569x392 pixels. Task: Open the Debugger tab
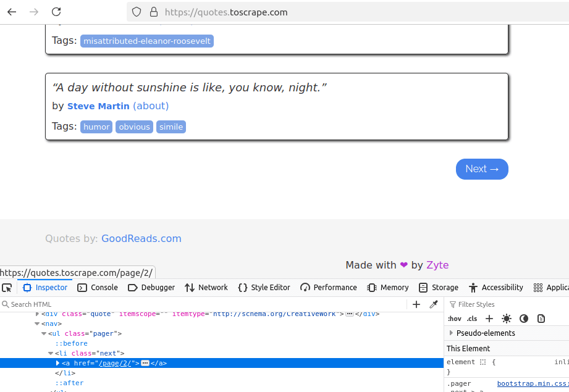point(151,288)
